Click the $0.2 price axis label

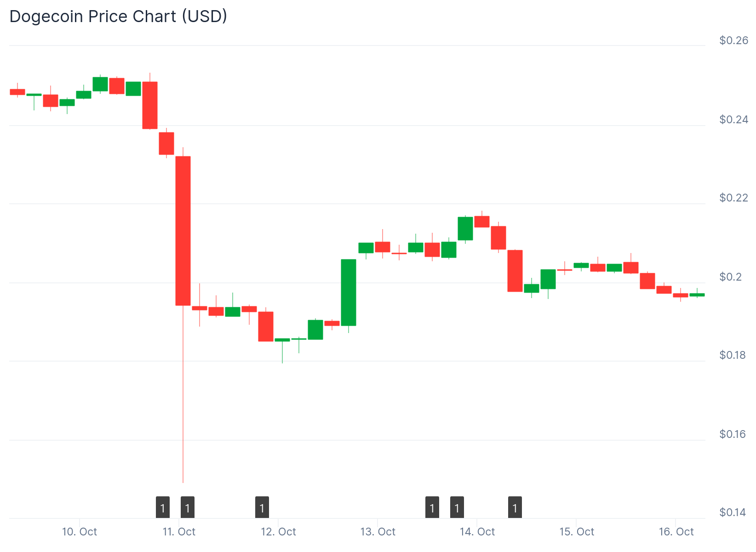pos(731,277)
